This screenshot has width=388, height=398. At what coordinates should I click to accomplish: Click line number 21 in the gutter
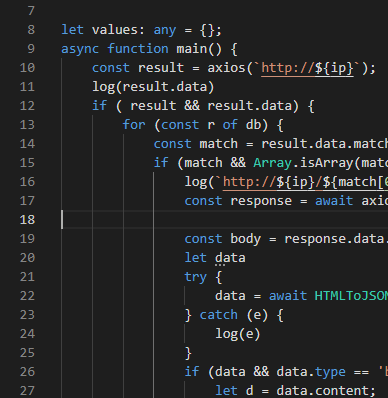point(27,277)
